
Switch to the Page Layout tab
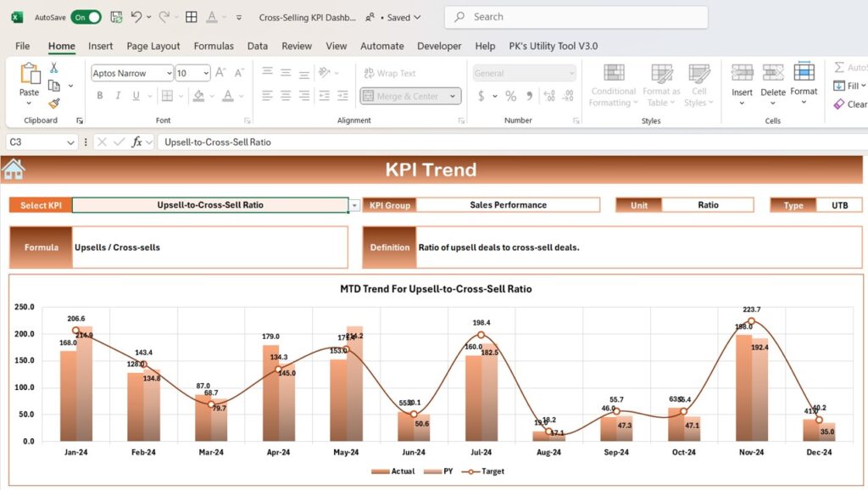tap(153, 46)
